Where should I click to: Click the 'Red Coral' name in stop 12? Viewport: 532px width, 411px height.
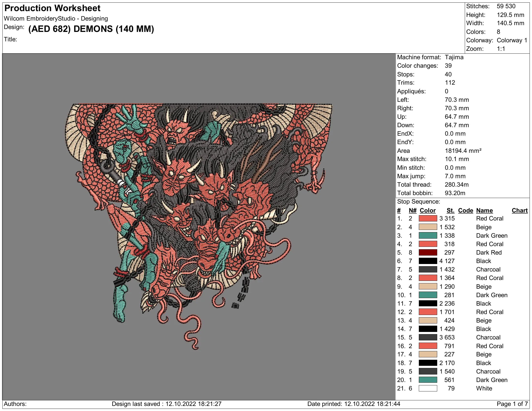tap(490, 312)
